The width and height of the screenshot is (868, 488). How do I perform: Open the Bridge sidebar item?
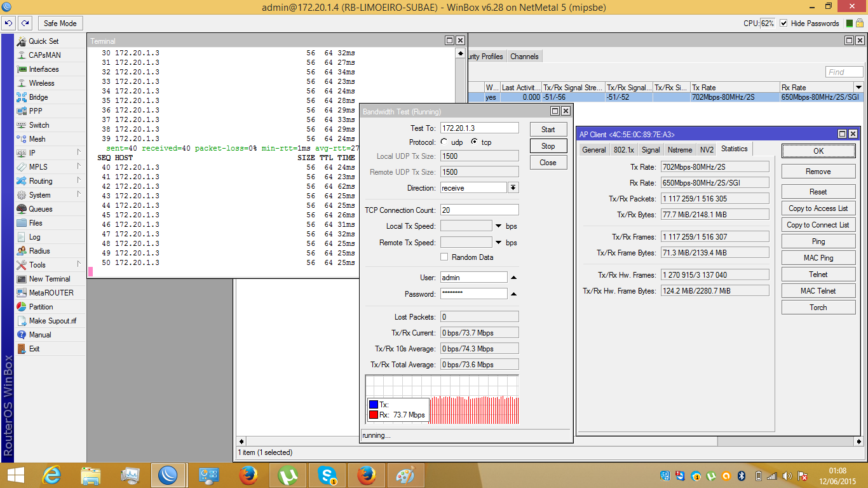click(x=38, y=97)
